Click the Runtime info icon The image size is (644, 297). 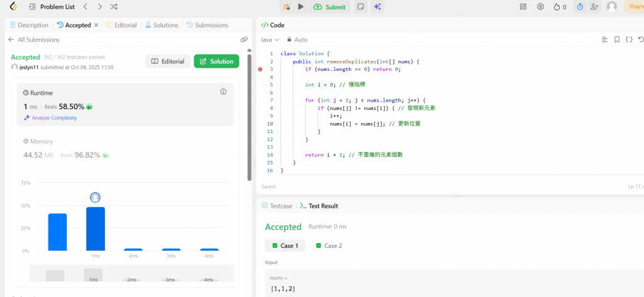click(x=223, y=92)
